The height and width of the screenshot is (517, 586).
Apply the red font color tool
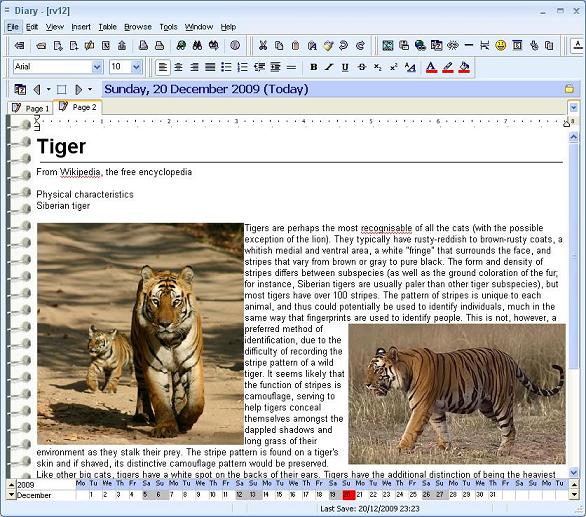431,67
